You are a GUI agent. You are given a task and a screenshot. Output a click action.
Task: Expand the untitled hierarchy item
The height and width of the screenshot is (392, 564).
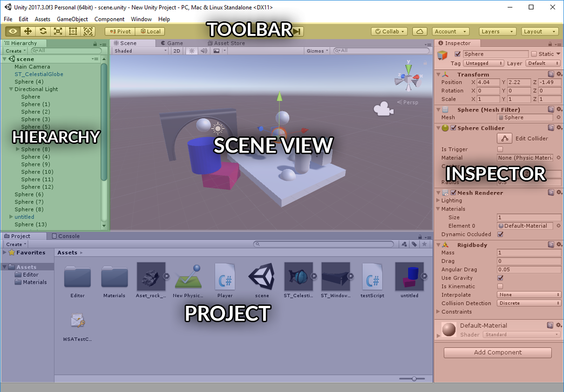point(11,217)
